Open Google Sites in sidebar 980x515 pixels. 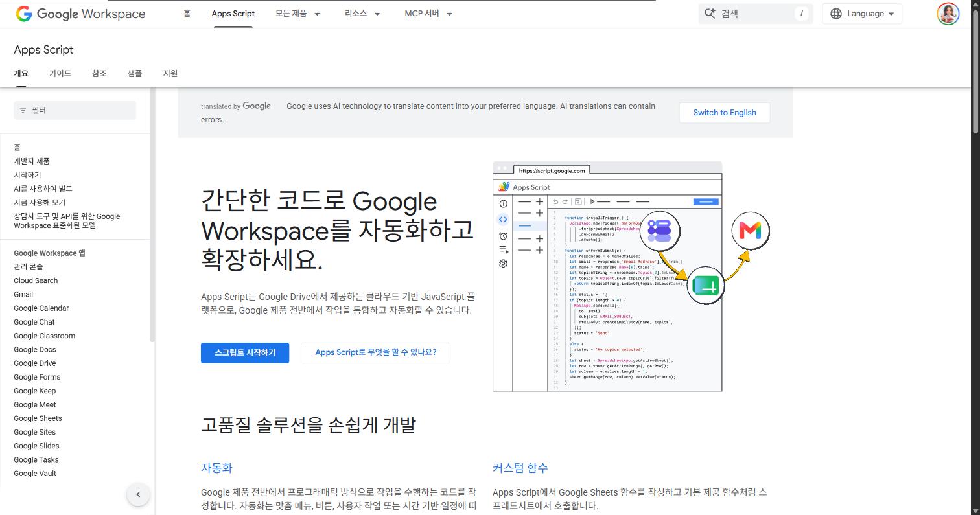34,432
